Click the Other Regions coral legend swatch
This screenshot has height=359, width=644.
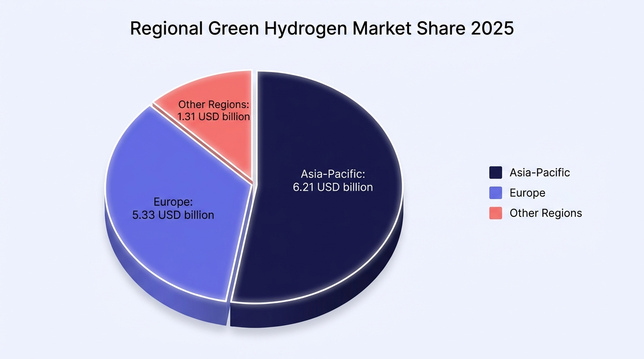pos(496,213)
